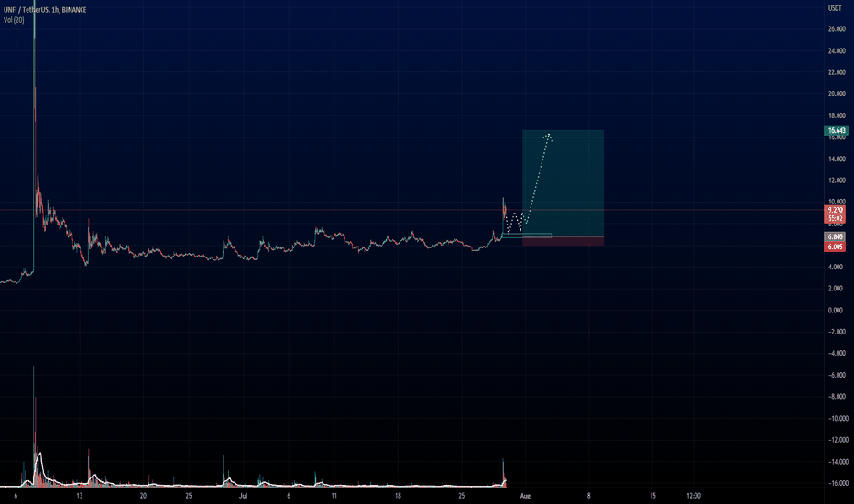Screen dimensions: 854x504
Task: Click the 24.000 price axis label
Action: (837, 51)
